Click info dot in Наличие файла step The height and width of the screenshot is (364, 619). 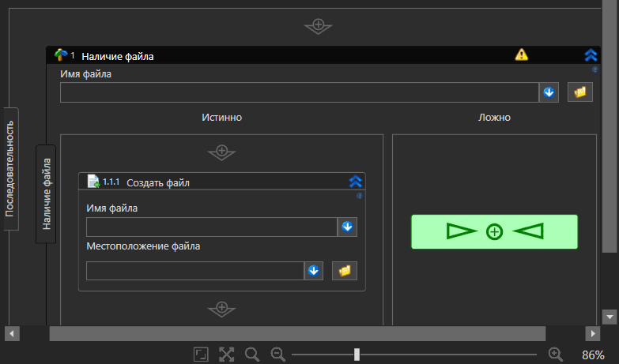[x=595, y=69]
